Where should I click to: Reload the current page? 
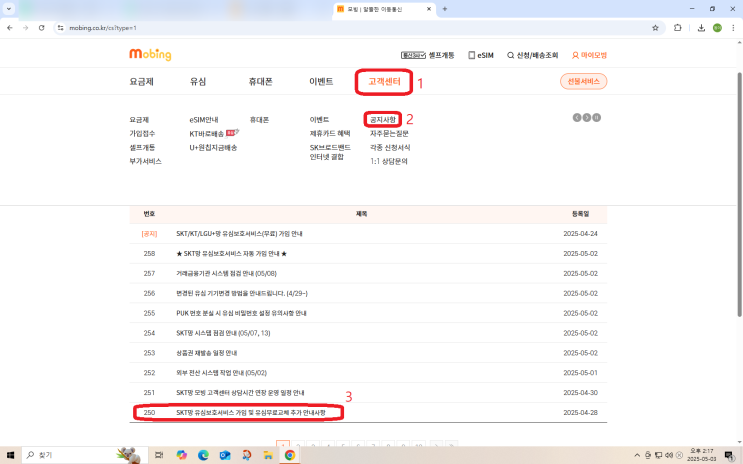coord(42,28)
